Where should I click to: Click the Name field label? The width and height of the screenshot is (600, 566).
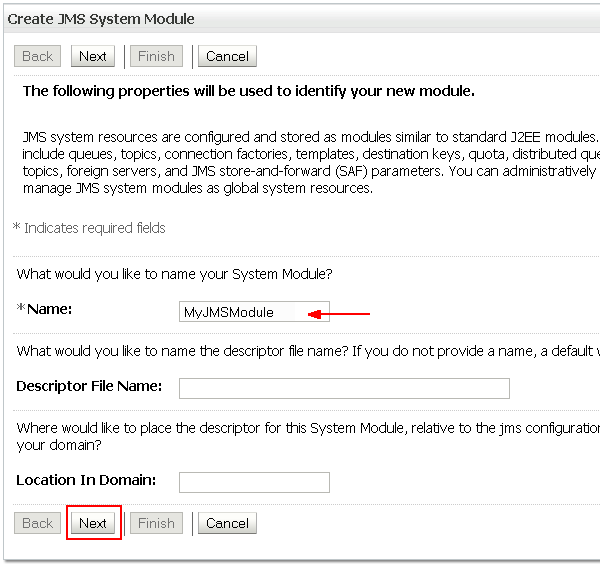(x=49, y=309)
